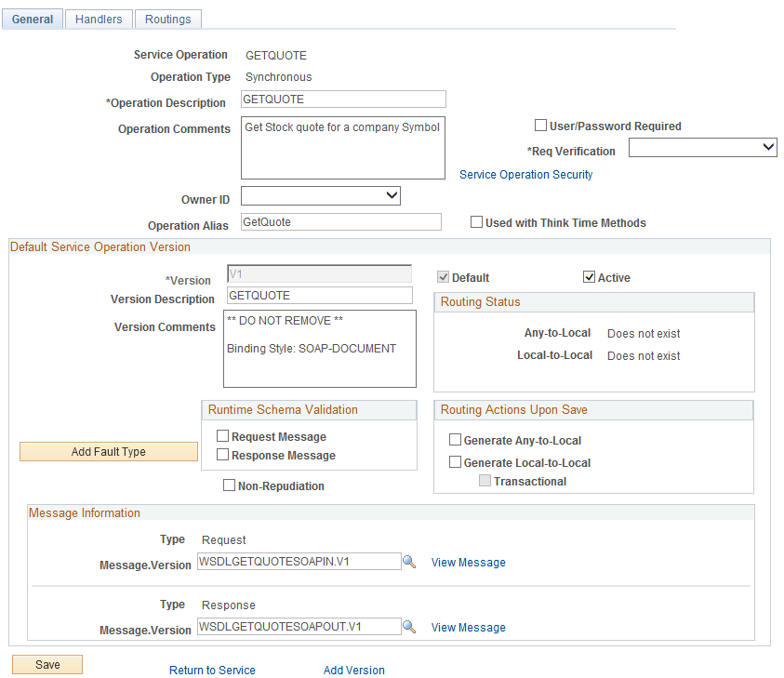Check Used with Think Time Methods

[x=476, y=222]
